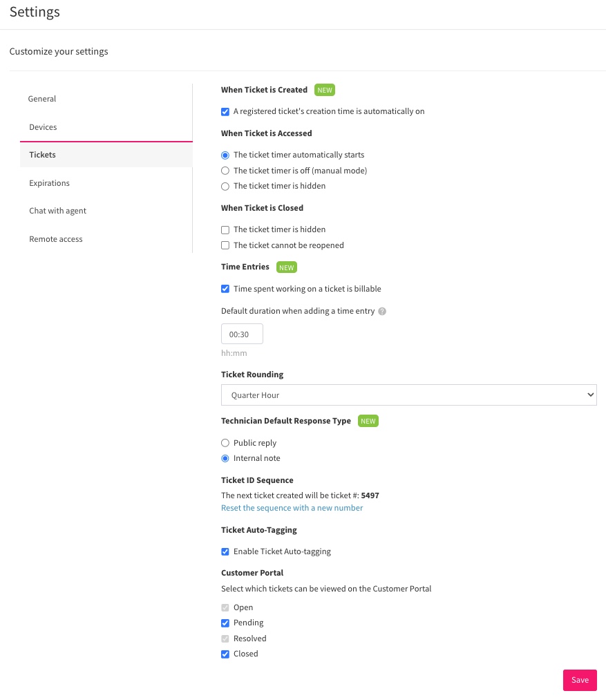The image size is (606, 700).
Task: Select the Tickets settings tab
Action: (106, 155)
